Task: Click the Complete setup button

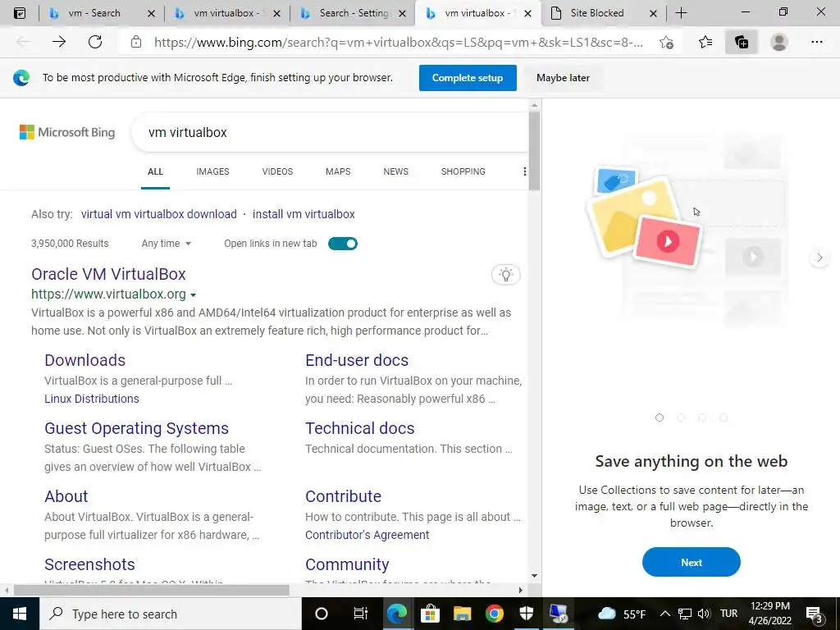Action: pos(468,78)
